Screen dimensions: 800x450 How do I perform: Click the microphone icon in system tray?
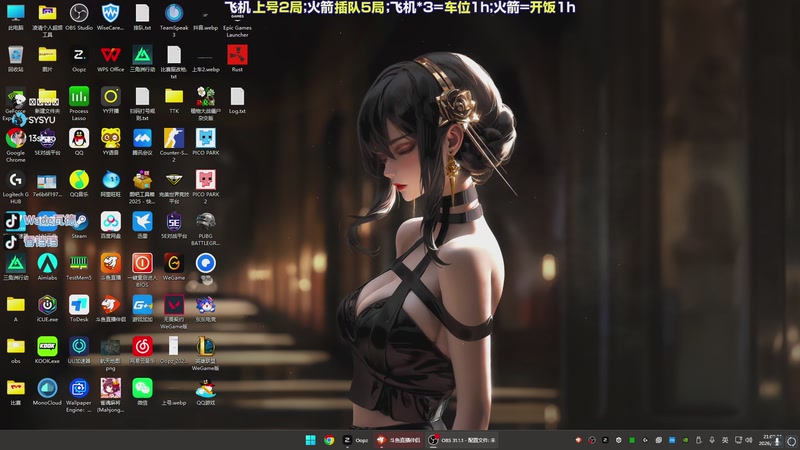[712, 440]
